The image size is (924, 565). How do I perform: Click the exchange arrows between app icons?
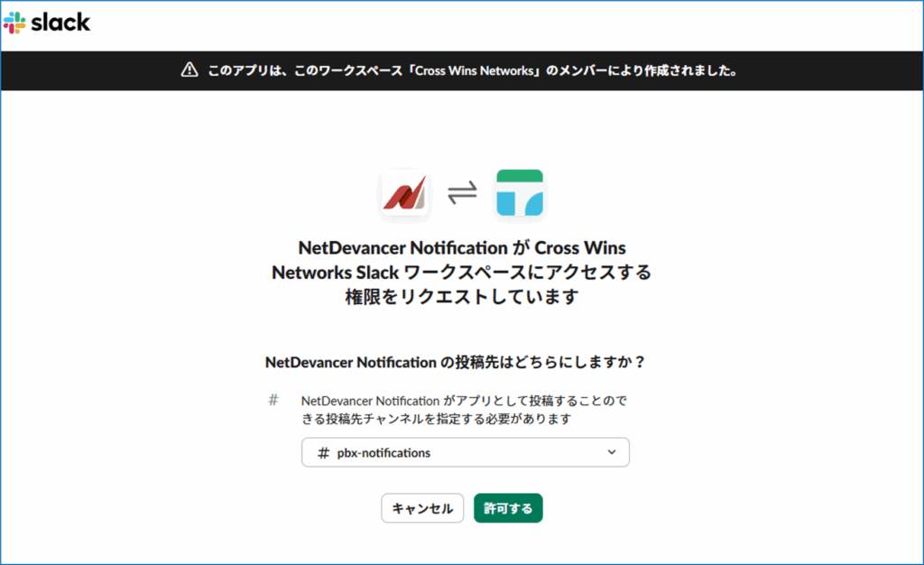tap(462, 194)
